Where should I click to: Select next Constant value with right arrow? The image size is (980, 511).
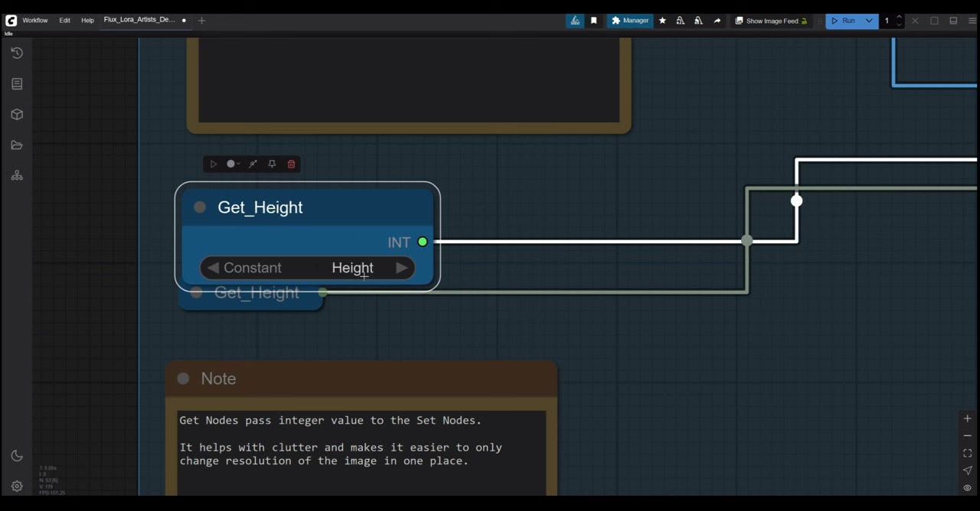[x=402, y=268]
